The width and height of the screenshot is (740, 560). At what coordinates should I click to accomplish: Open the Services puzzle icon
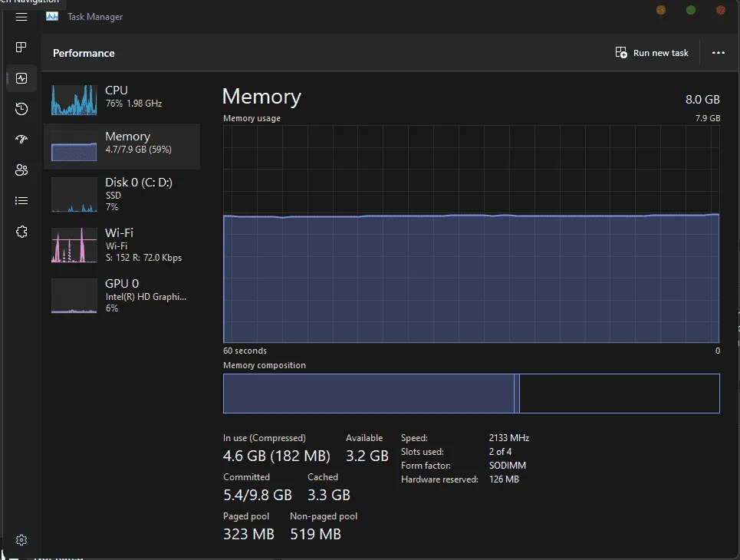coord(21,232)
